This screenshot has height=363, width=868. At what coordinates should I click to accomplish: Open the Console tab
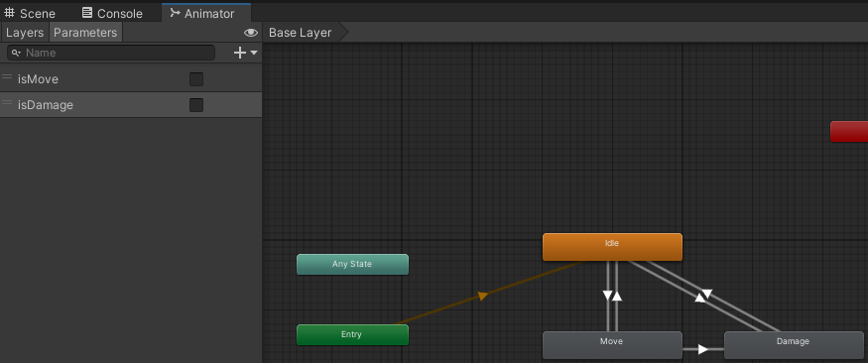coord(112,13)
